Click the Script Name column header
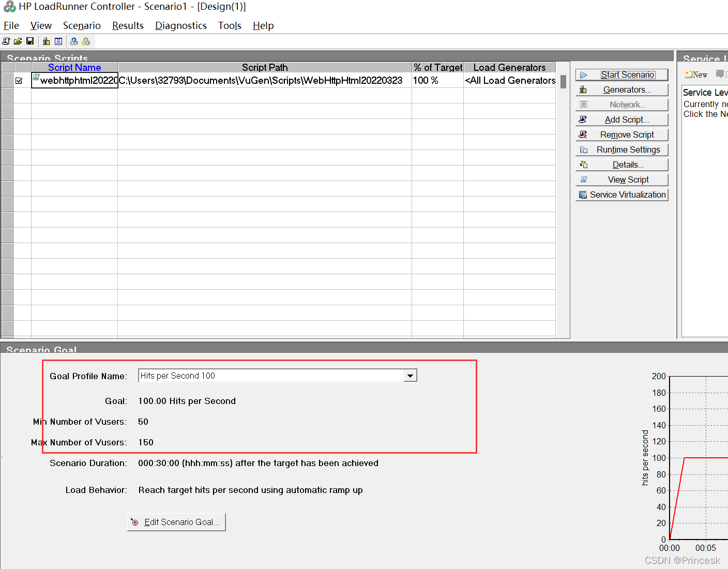 coord(74,67)
